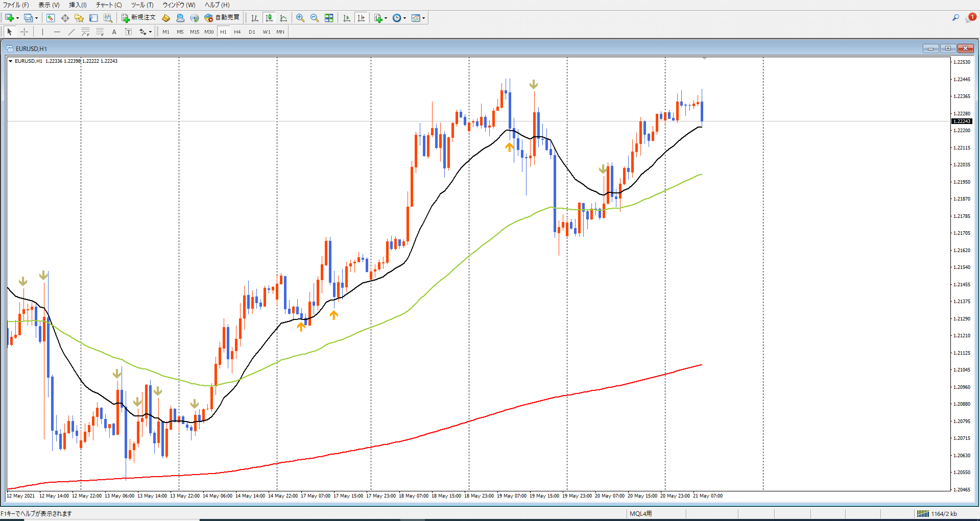Select the MN timeframe button
The image size is (980, 521).
coord(280,32)
